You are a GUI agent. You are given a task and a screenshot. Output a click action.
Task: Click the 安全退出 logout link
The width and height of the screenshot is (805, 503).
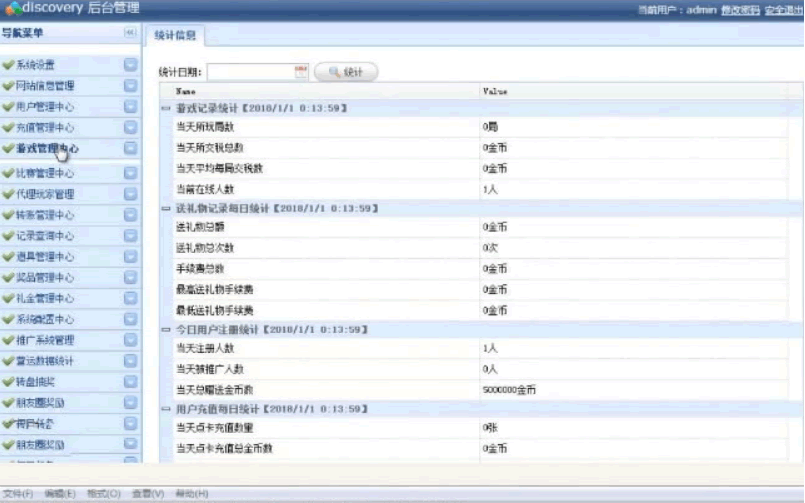784,10
